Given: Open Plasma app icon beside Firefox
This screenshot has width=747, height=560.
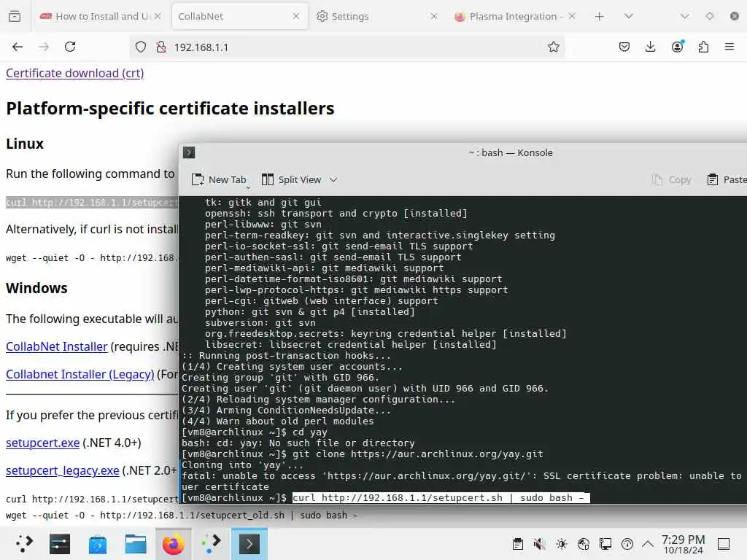Looking at the screenshot, I should click(211, 544).
